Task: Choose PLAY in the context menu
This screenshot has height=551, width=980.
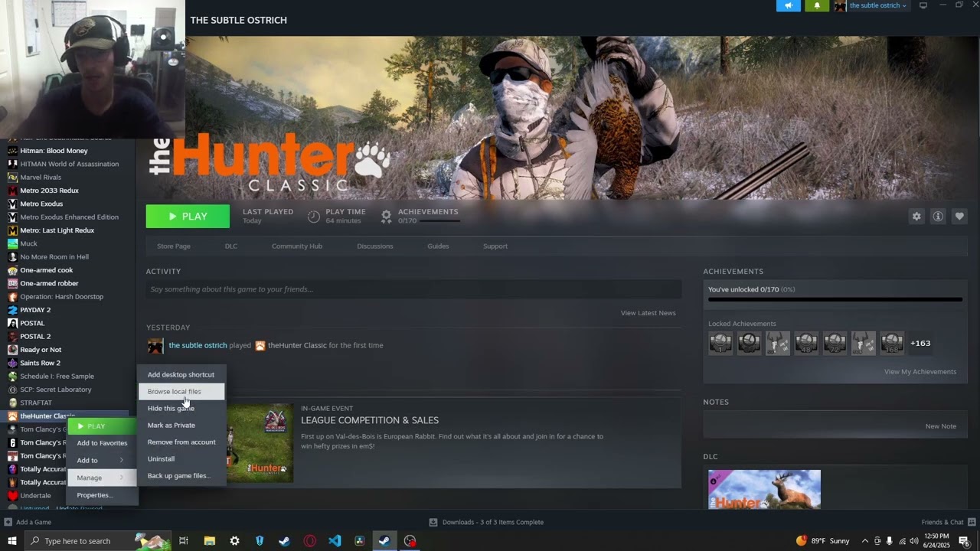Action: [x=103, y=426]
